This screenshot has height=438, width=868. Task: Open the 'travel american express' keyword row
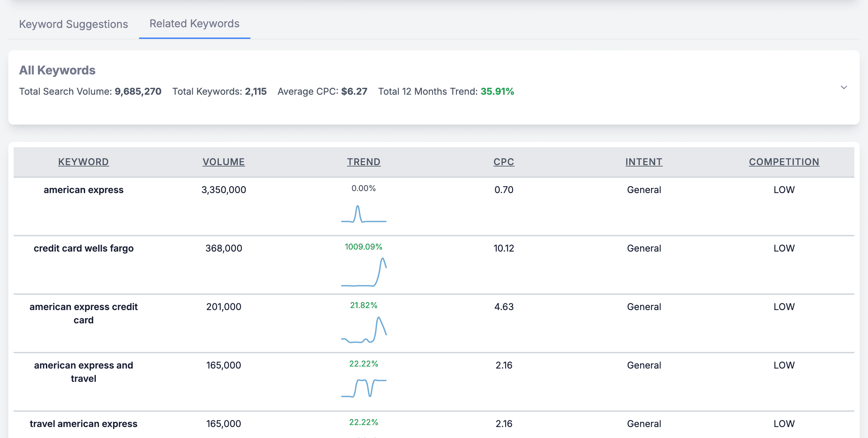click(x=83, y=423)
